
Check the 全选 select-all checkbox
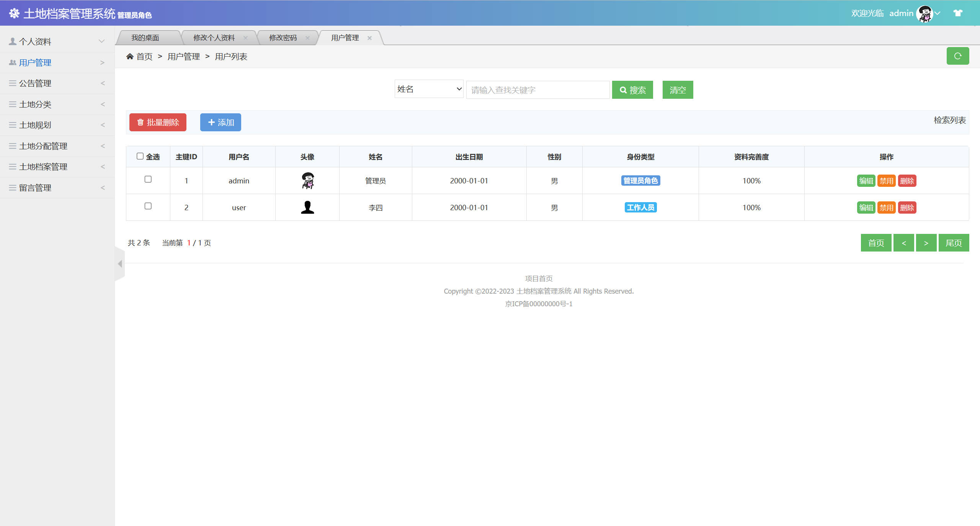(x=140, y=156)
